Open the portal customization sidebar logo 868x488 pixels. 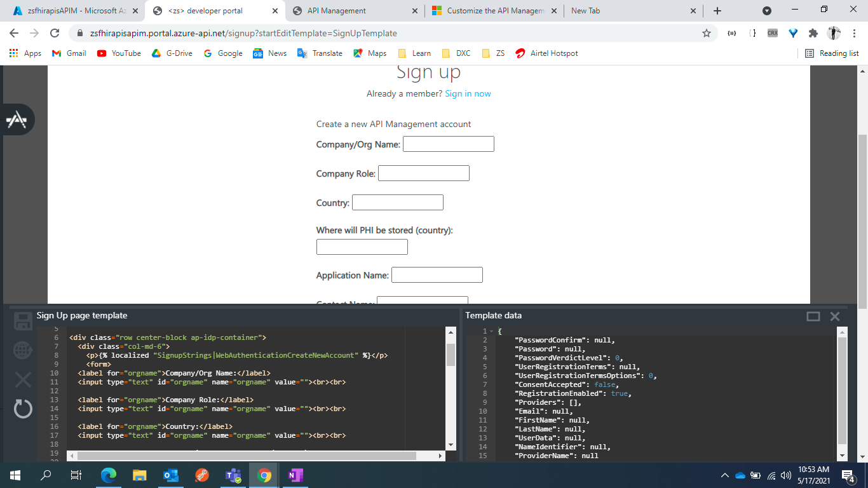pyautogui.click(x=17, y=119)
